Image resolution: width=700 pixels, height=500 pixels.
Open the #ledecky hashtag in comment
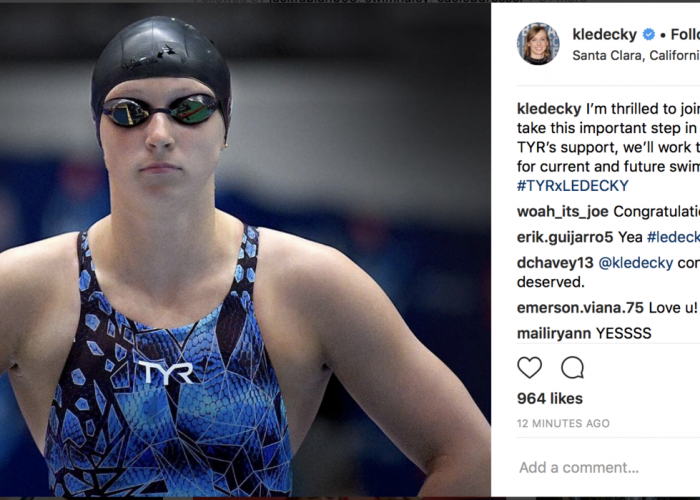[673, 238]
